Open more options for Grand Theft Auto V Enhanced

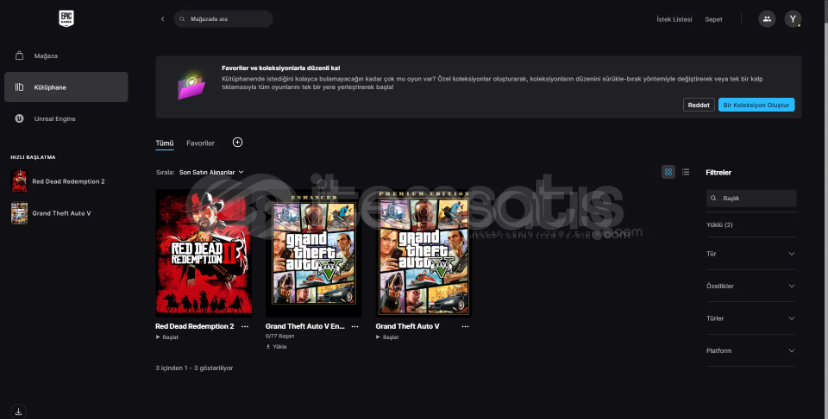click(355, 327)
